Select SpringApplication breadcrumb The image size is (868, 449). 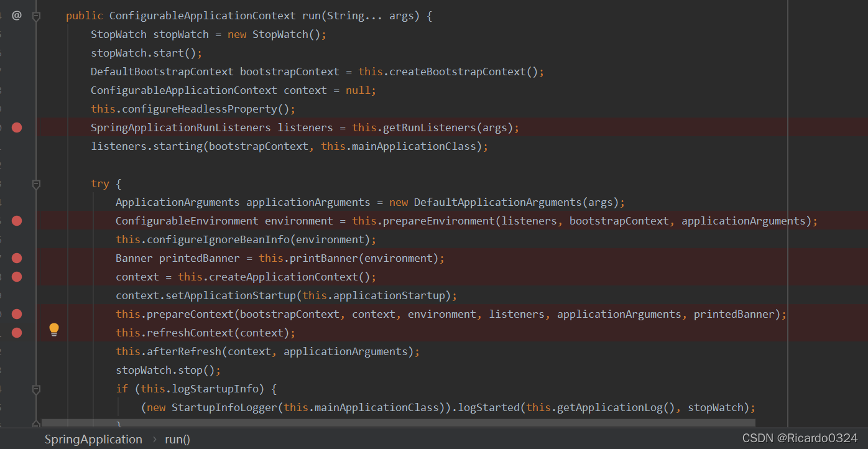point(93,439)
